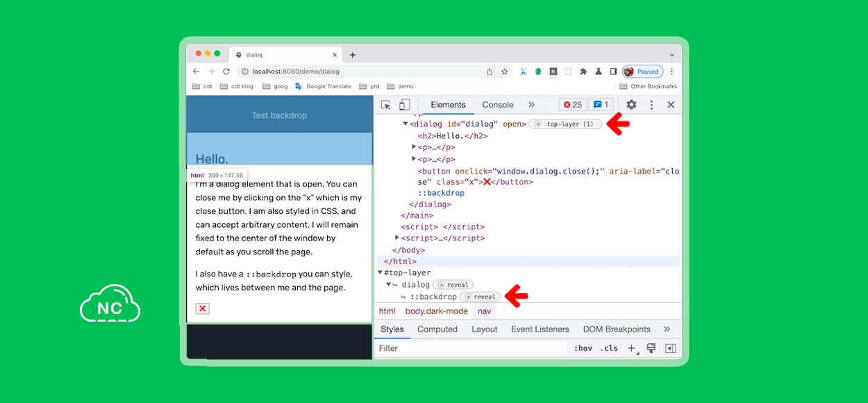
Task: Switch to the Elements tab
Action: pos(448,105)
